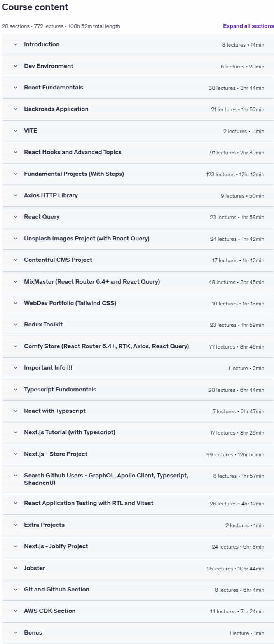
Task: Open React with Typescript title
Action: tap(55, 411)
